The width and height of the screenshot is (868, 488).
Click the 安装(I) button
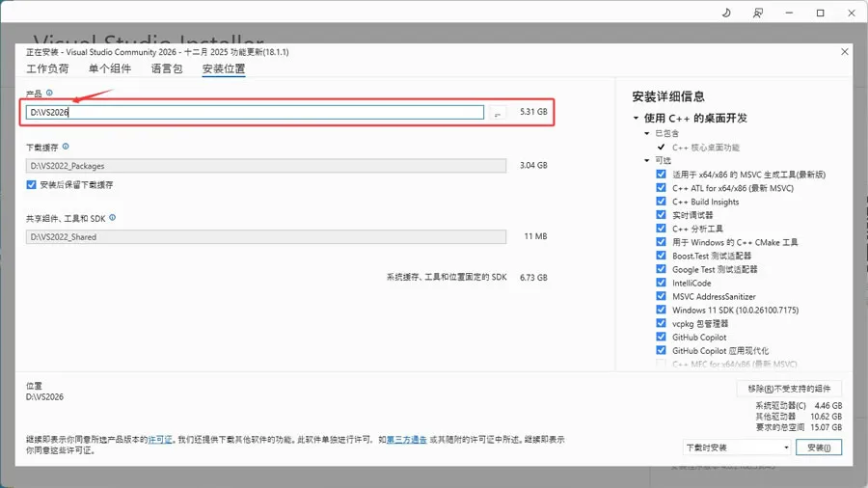click(819, 447)
